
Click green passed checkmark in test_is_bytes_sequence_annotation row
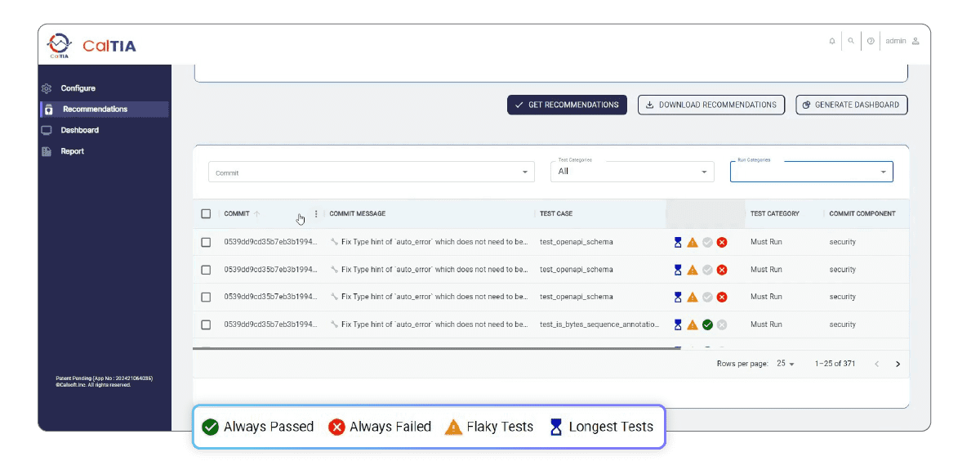[x=707, y=325]
